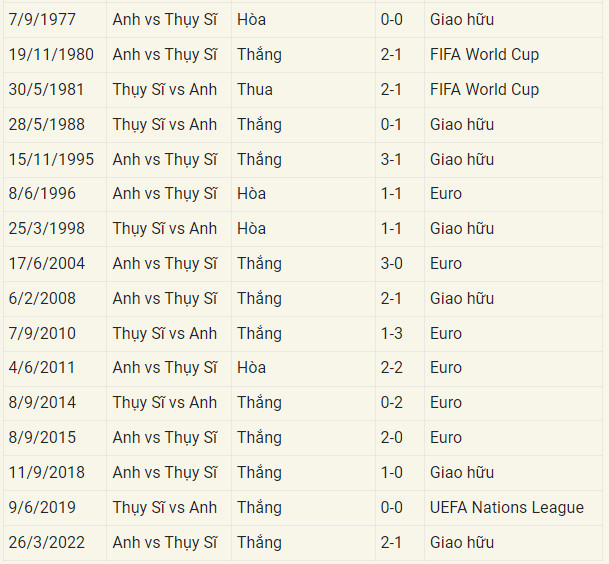
Task: Click the 1-3 score cell
Action: click(392, 333)
